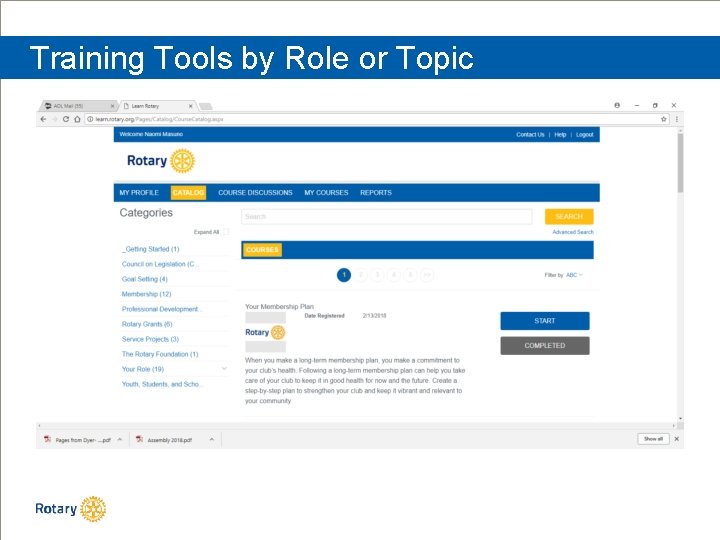
Task: Bookmark this page with the star icon
Action: click(x=664, y=119)
